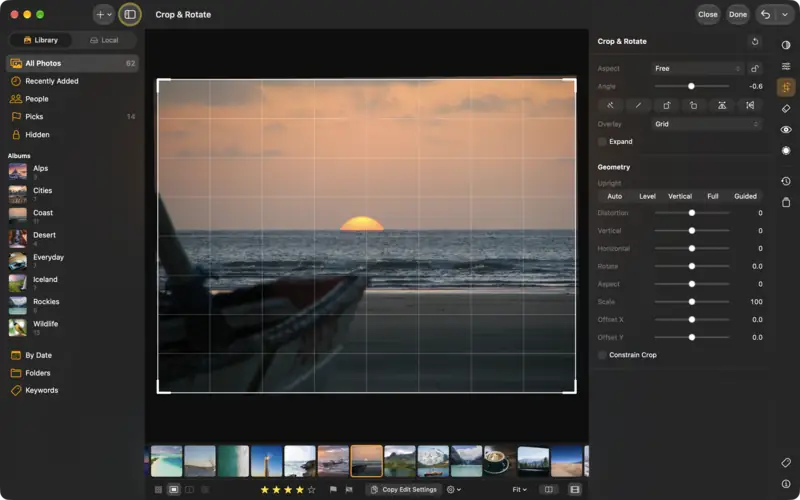This screenshot has height=500, width=800.
Task: Click the Scale slider handle
Action: click(692, 302)
